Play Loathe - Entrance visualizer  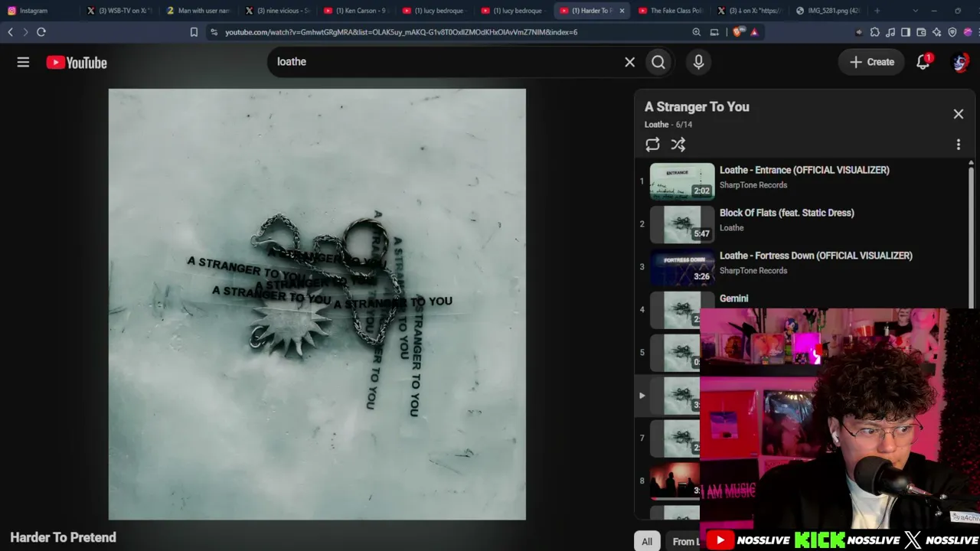point(805,170)
